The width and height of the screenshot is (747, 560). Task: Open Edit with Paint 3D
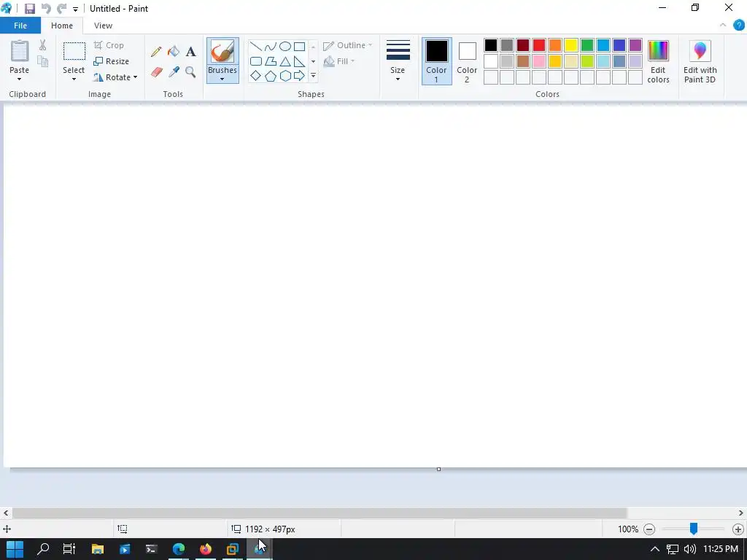tap(700, 61)
